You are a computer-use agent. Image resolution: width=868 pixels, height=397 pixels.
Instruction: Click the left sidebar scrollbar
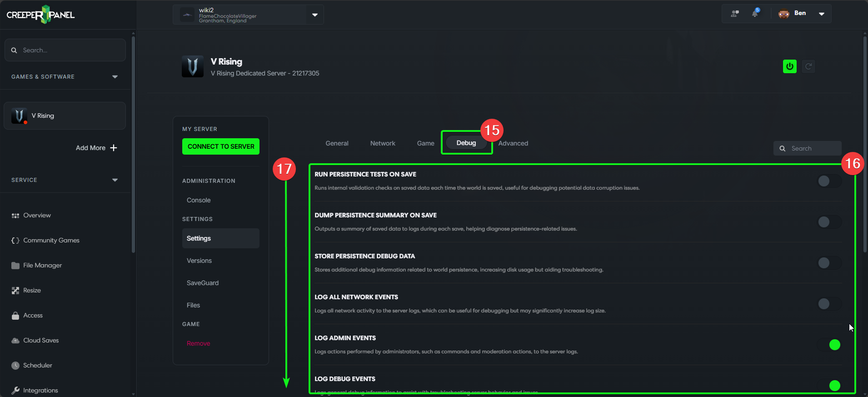[133, 145]
